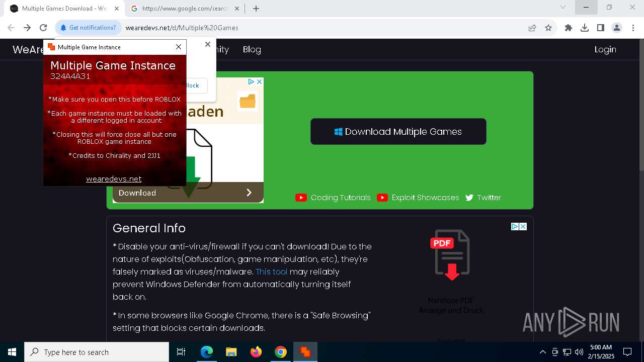Viewport: 644px width, 362px height.
Task: Open the Twitter link
Action: coord(484,198)
